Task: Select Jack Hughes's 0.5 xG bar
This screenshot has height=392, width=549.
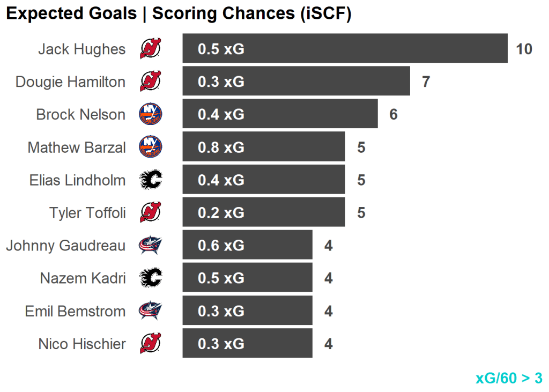Action: pos(345,49)
